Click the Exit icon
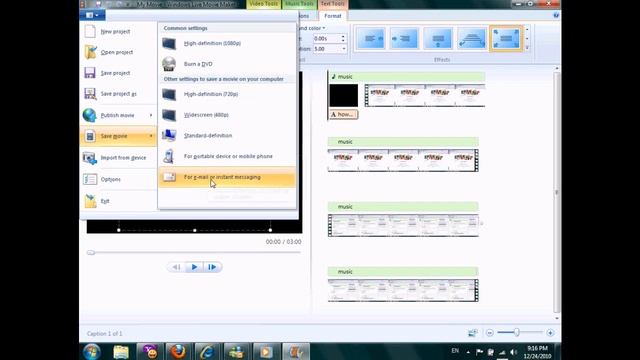Screen dimensions: 640x360 (x=90, y=201)
